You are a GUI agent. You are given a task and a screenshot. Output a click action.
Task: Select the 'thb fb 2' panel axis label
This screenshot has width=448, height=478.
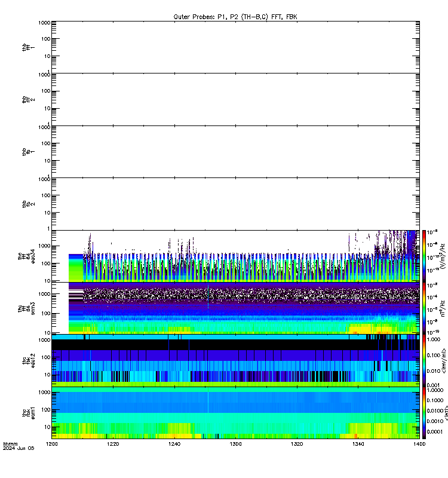[28, 204]
